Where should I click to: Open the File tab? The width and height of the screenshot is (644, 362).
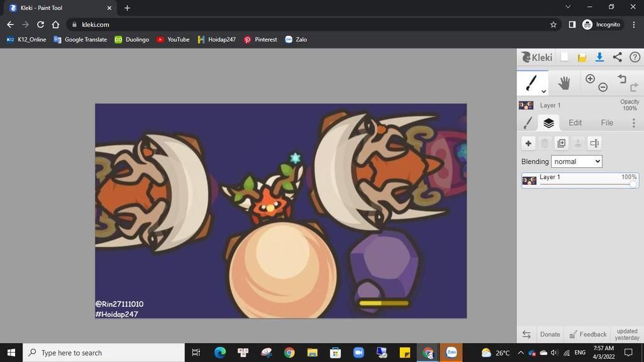point(607,123)
